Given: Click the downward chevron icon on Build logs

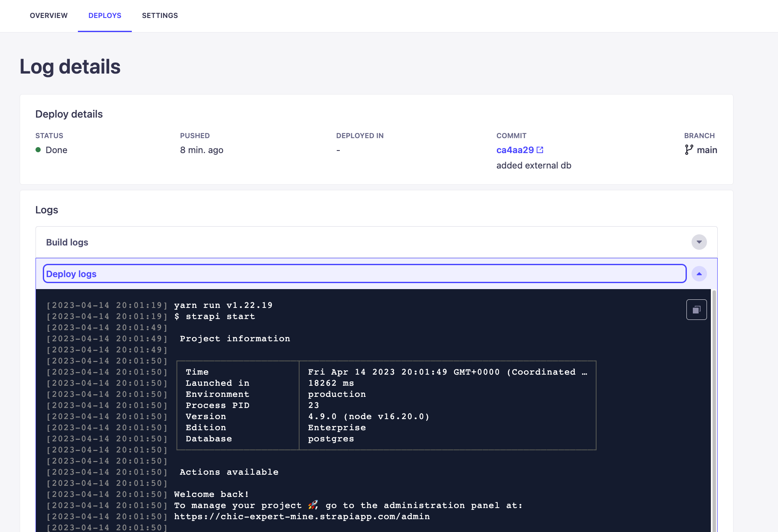Looking at the screenshot, I should pyautogui.click(x=699, y=242).
